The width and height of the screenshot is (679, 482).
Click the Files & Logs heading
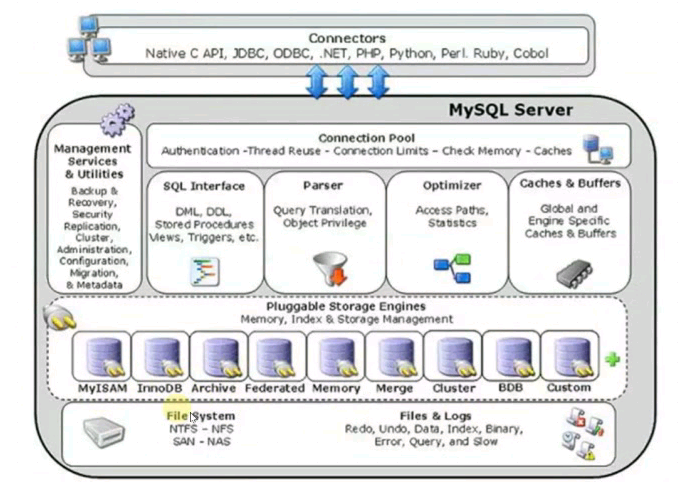[x=435, y=416]
